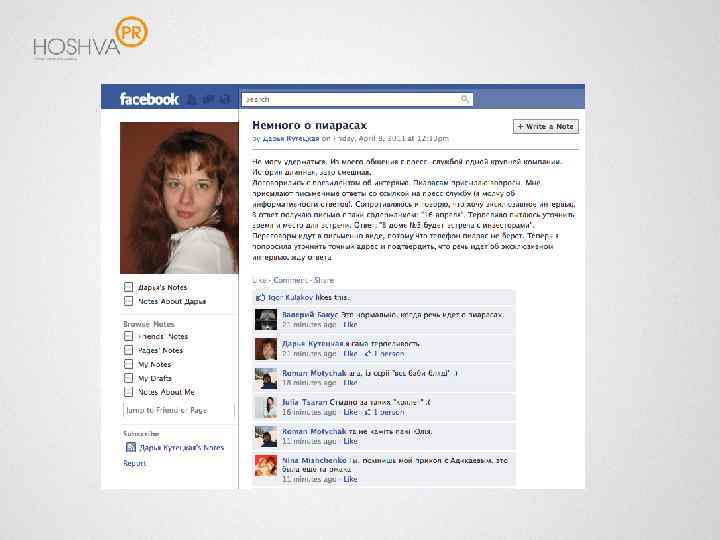Open messages icon in header

click(x=209, y=99)
